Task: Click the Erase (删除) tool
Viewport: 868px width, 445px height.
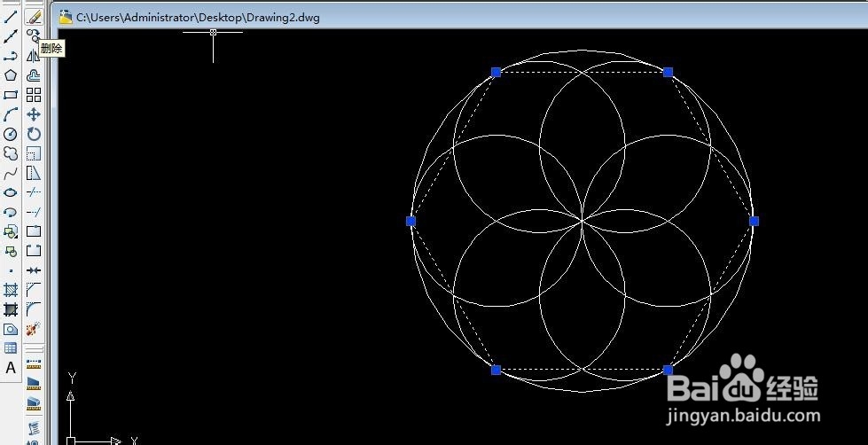Action: point(34,17)
